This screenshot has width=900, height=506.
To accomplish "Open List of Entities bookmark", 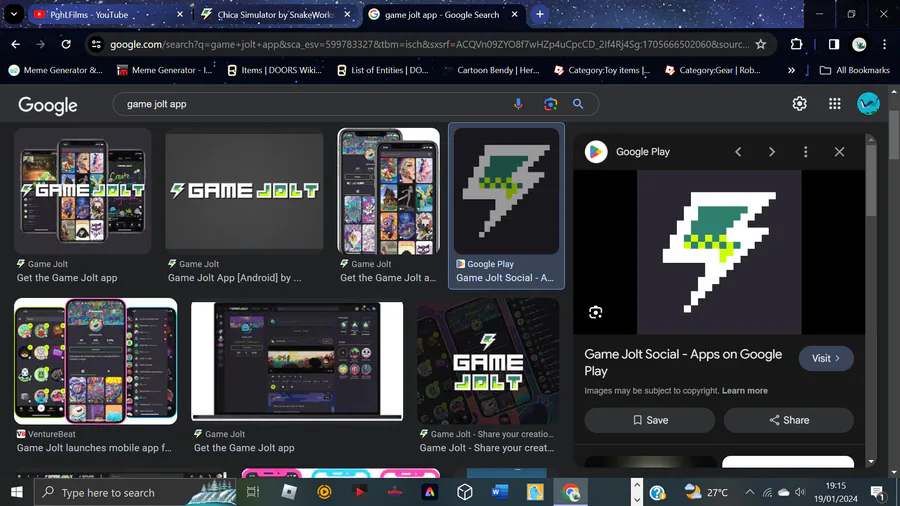I will tap(383, 70).
